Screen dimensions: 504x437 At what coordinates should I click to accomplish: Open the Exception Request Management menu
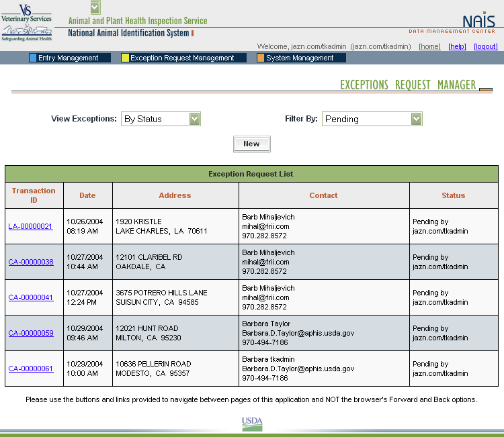click(x=182, y=58)
